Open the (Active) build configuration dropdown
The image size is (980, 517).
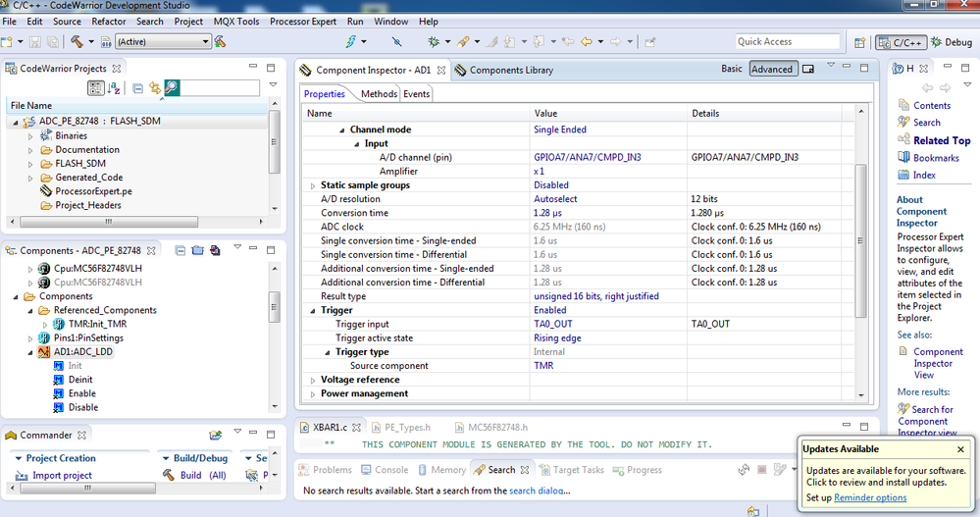pos(163,42)
